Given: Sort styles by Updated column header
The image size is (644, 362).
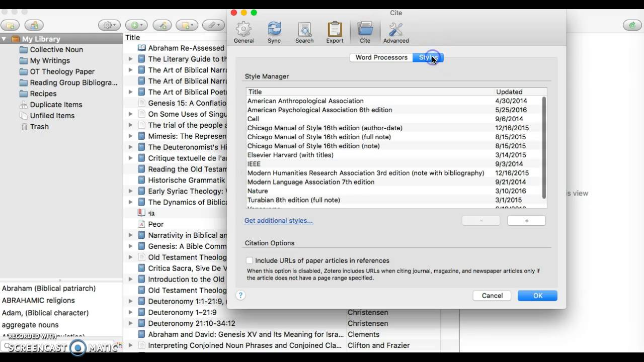Looking at the screenshot, I should (x=518, y=92).
